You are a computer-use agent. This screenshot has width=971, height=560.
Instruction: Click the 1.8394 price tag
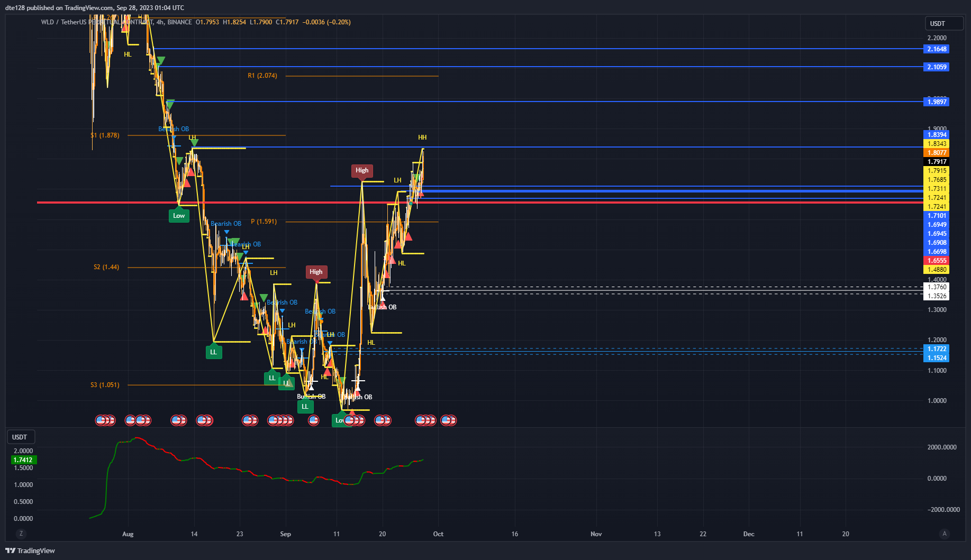pos(937,135)
